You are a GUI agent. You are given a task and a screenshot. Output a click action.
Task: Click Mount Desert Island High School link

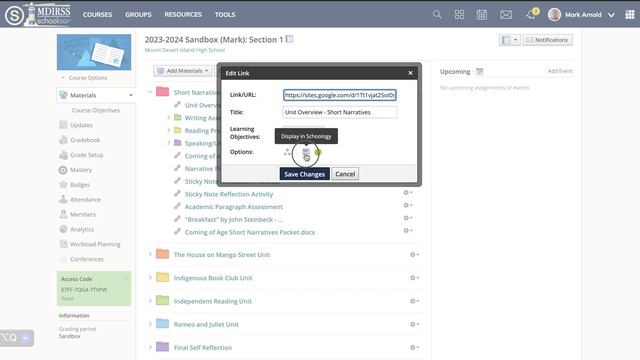click(184, 50)
